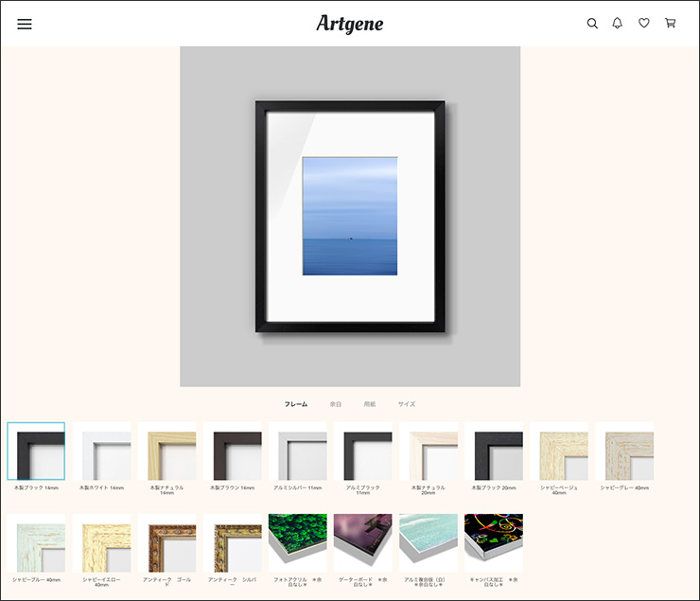Choose 木製ブラック 14mm frame

coord(37,451)
